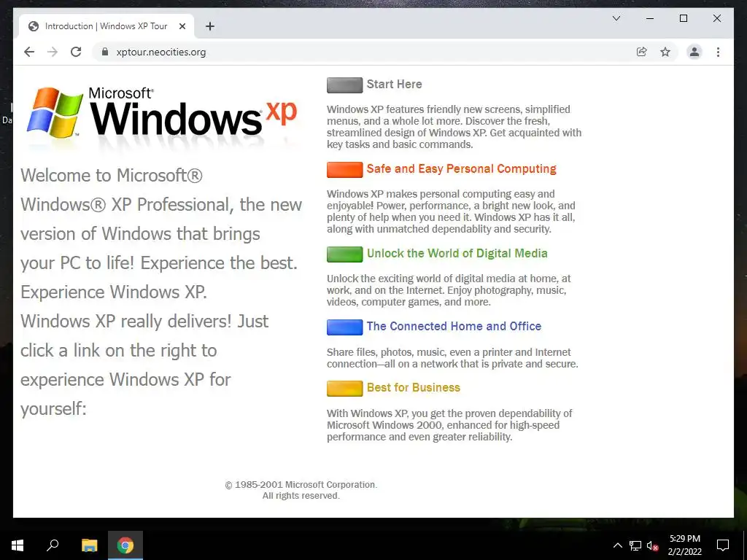Open The Connected Home and Office link

454,326
